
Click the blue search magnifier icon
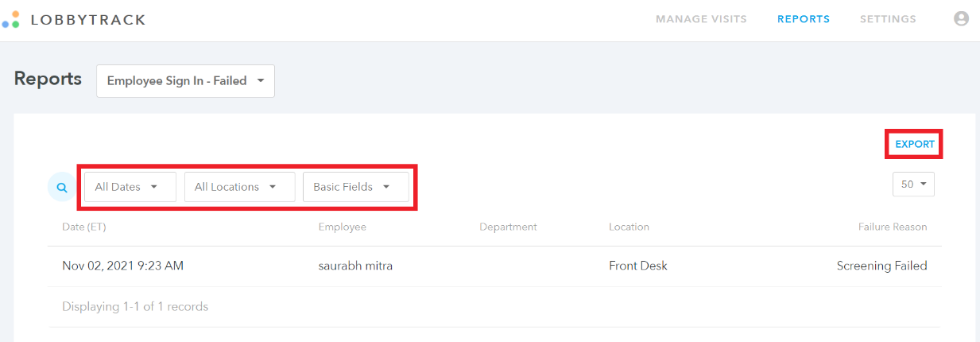[61, 188]
